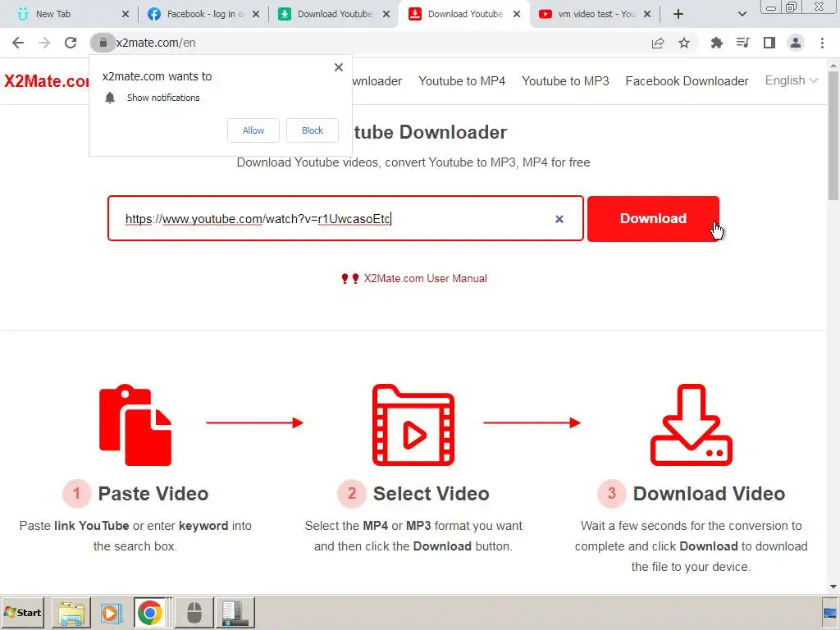
Task: Open Facebook Downloader page
Action: 687,81
